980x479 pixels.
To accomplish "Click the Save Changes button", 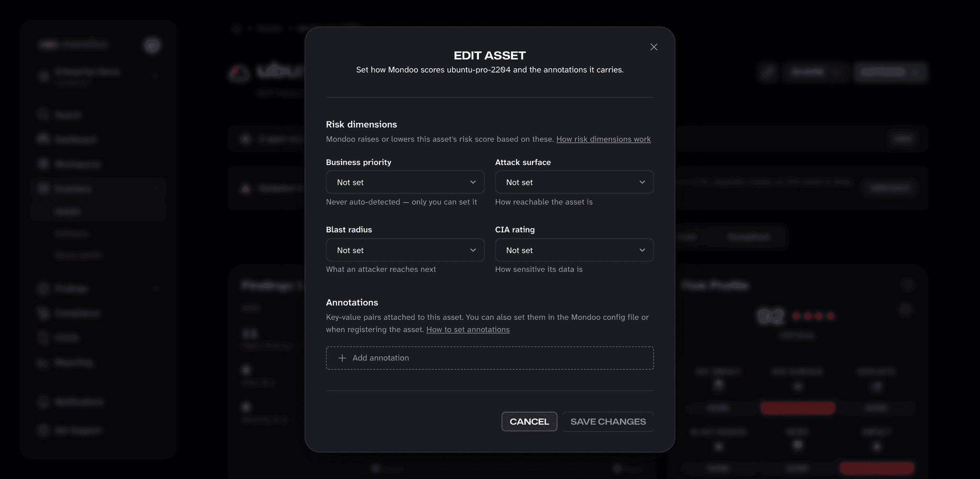I will click(x=608, y=422).
